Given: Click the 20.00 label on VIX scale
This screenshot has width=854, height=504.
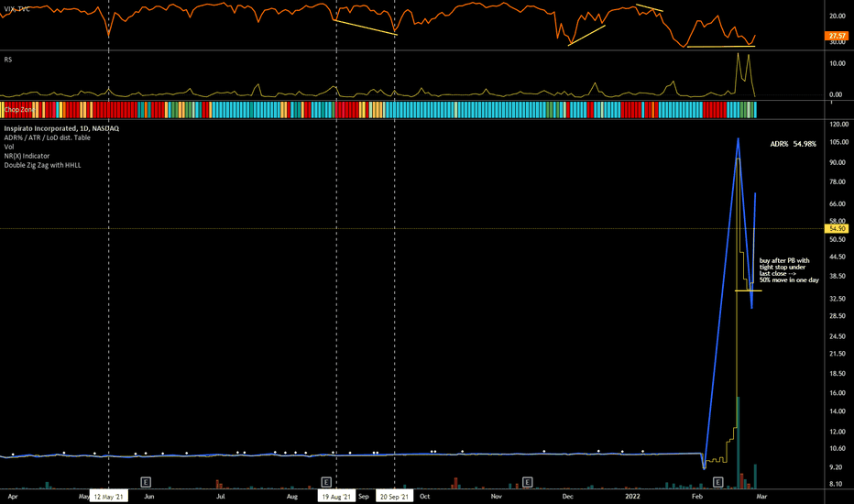Looking at the screenshot, I should click(838, 16).
